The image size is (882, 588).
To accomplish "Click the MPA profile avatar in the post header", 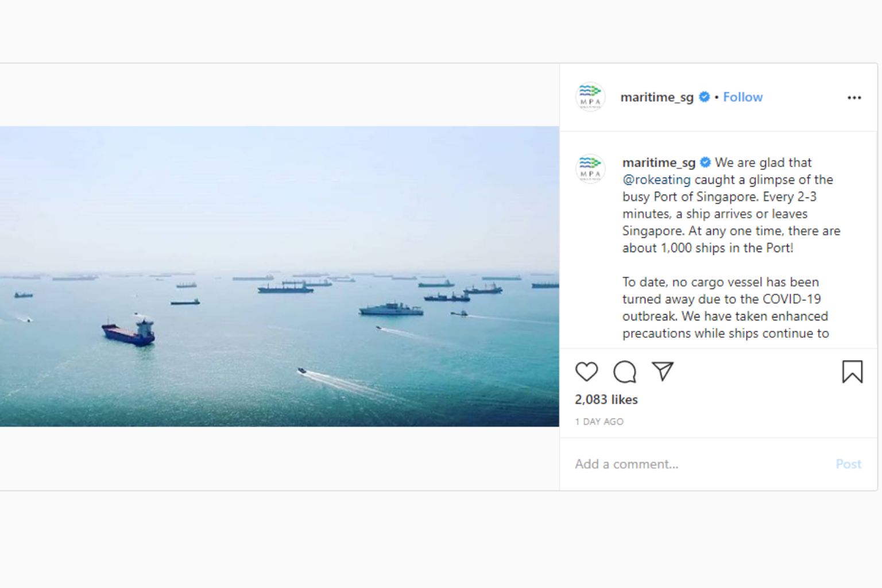I will (590, 97).
